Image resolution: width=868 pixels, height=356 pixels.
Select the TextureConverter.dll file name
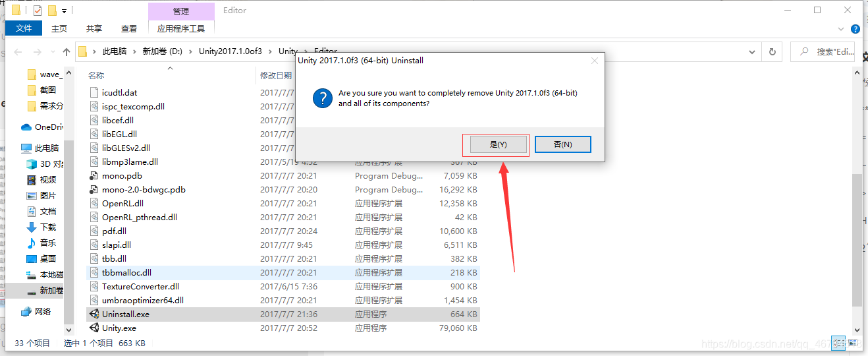(140, 287)
